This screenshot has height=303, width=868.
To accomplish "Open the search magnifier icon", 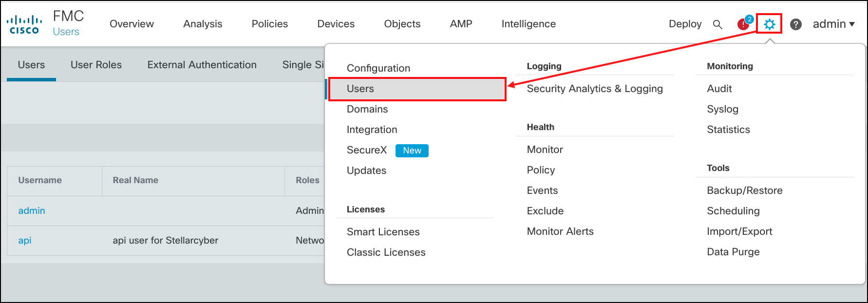I will click(x=717, y=24).
